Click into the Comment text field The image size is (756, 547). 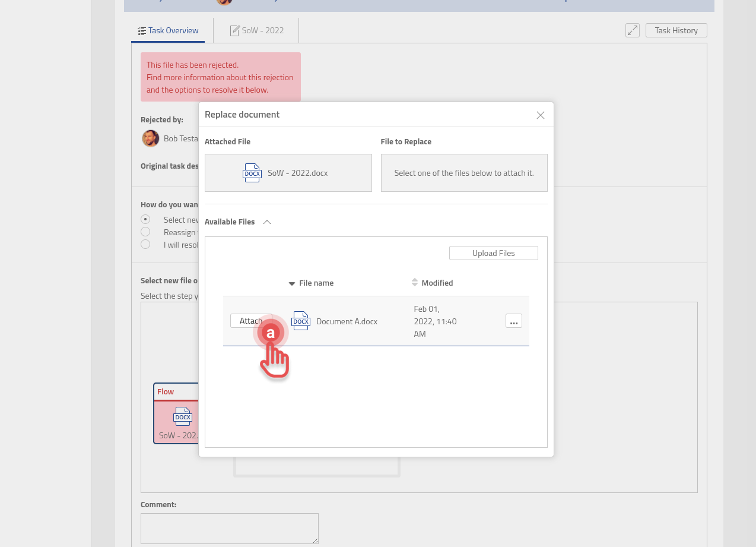tap(229, 528)
